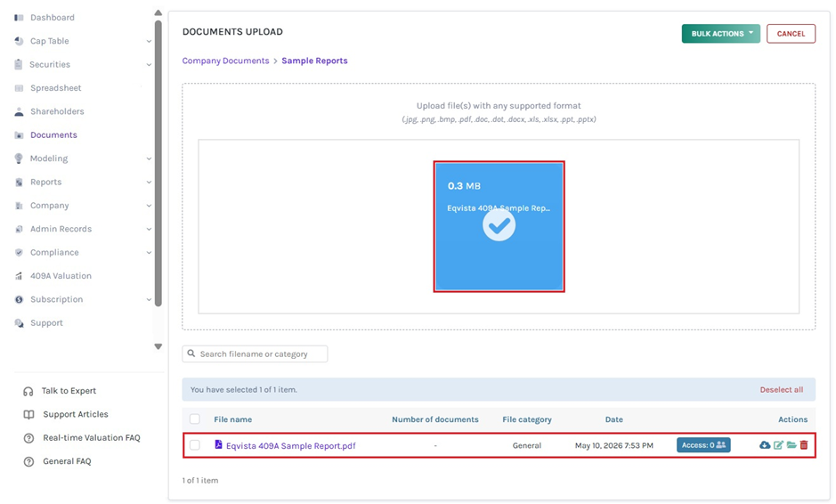Image resolution: width=836 pixels, height=504 pixels.
Task: Expand the Admin Records menu chevron
Action: click(x=149, y=229)
